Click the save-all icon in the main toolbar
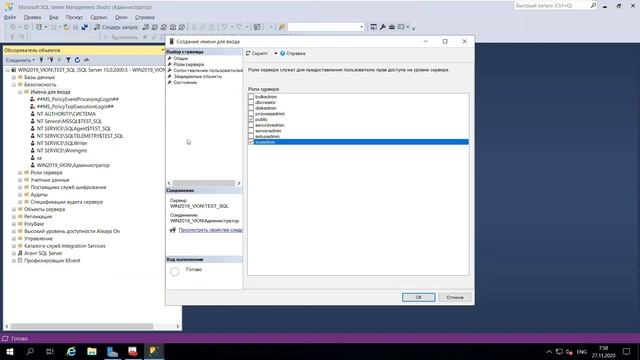 coord(84,27)
